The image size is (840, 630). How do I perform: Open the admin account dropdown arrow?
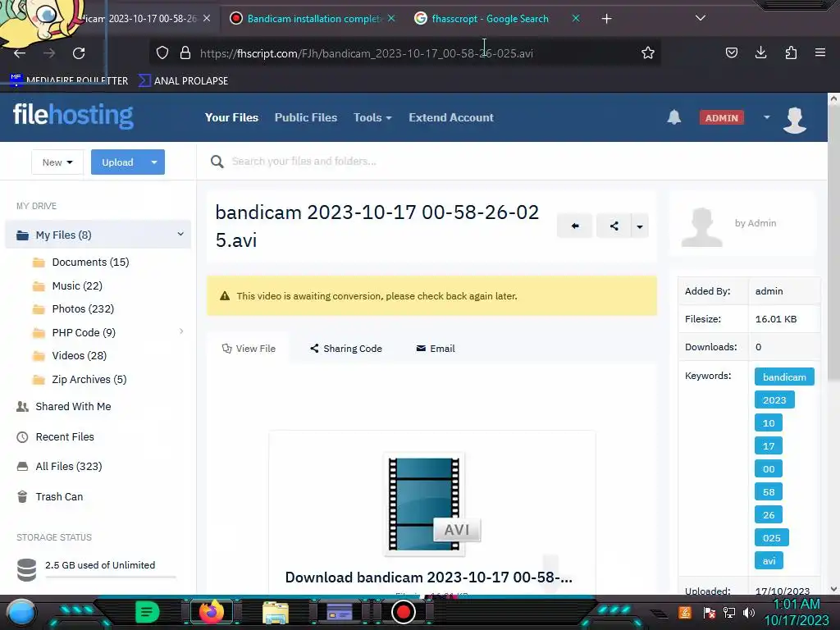[767, 116]
